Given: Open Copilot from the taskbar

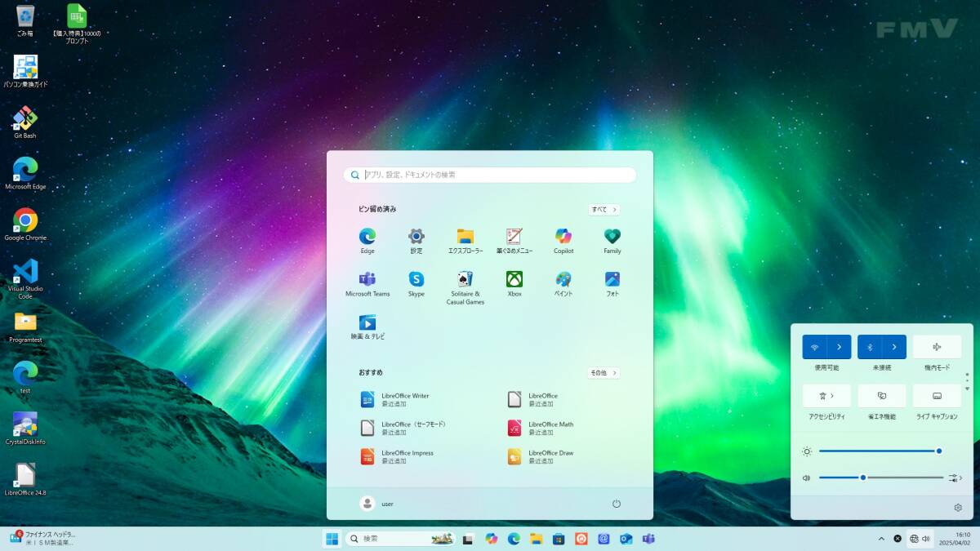Looking at the screenshot, I should [491, 539].
